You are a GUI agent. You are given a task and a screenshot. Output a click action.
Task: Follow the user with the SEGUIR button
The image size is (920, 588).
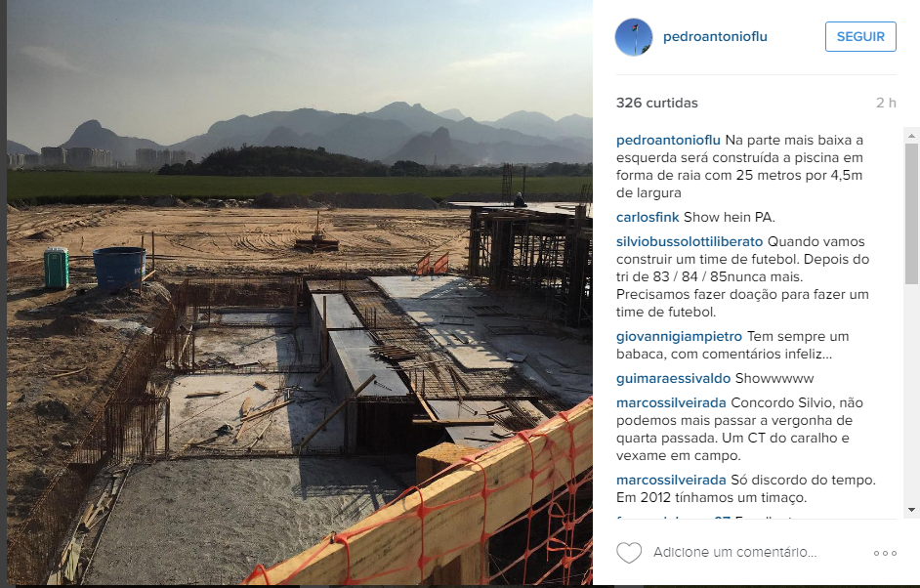[860, 36]
